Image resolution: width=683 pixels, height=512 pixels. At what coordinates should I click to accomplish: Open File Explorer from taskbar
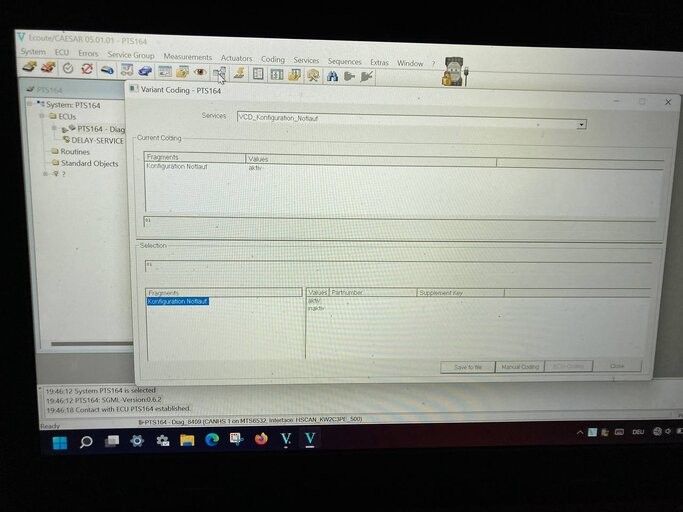[x=187, y=440]
